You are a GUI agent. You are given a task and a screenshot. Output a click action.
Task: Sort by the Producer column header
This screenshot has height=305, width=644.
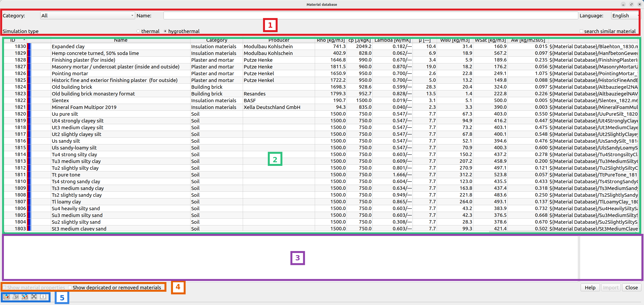pos(279,40)
